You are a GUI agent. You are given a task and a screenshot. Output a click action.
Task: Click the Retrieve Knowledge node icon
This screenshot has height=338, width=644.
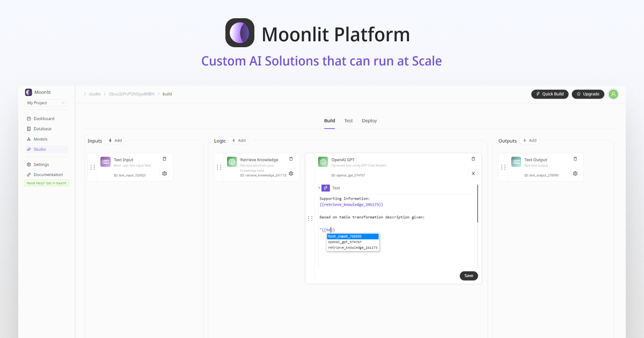(232, 160)
